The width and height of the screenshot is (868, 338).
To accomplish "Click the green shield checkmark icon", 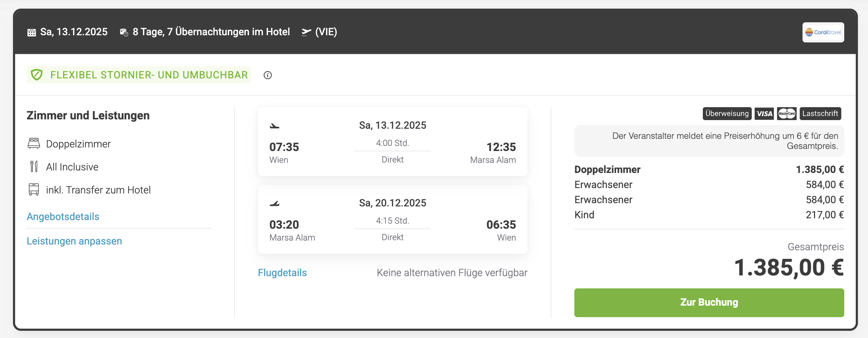I will 37,75.
